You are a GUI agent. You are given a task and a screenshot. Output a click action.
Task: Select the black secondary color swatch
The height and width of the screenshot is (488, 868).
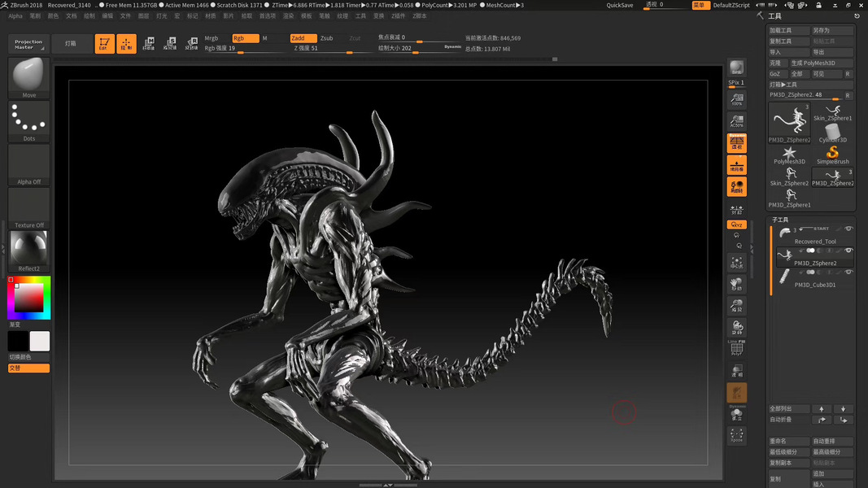click(x=18, y=342)
